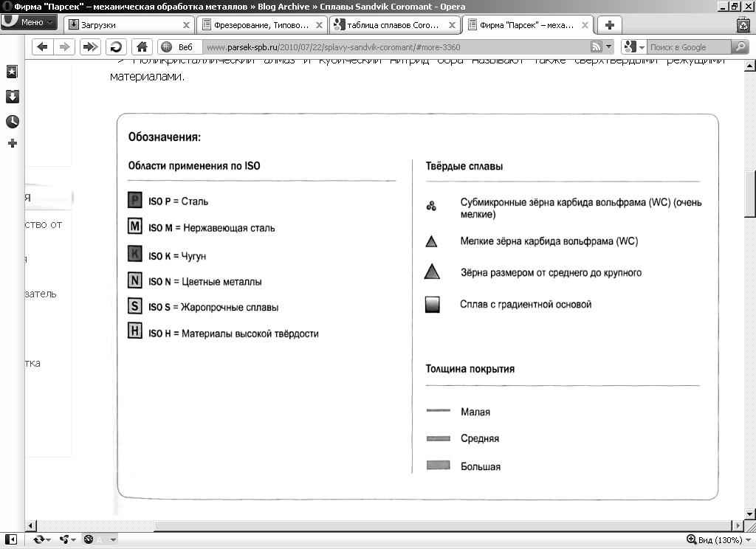Click the horizontal scrollbar right arrow
Screen dimensions: 756x549
[x=738, y=525]
